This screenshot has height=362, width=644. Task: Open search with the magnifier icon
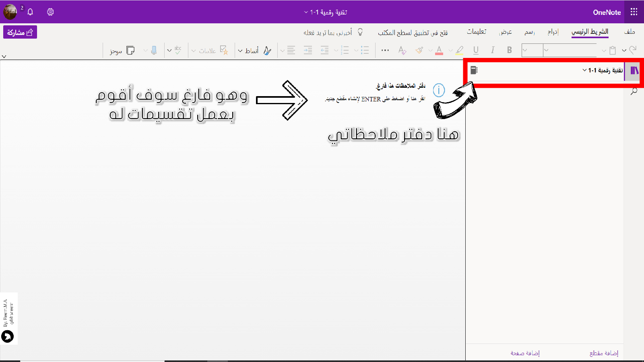[x=634, y=91]
